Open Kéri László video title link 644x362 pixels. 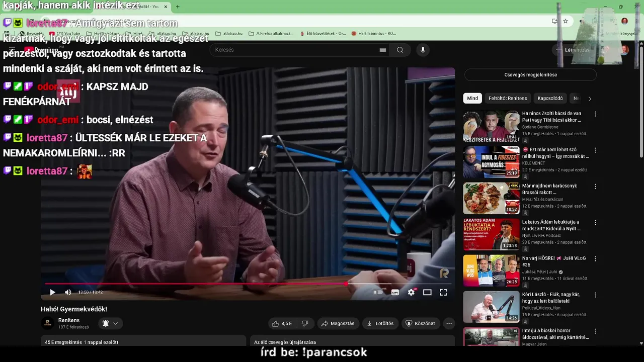pyautogui.click(x=551, y=298)
